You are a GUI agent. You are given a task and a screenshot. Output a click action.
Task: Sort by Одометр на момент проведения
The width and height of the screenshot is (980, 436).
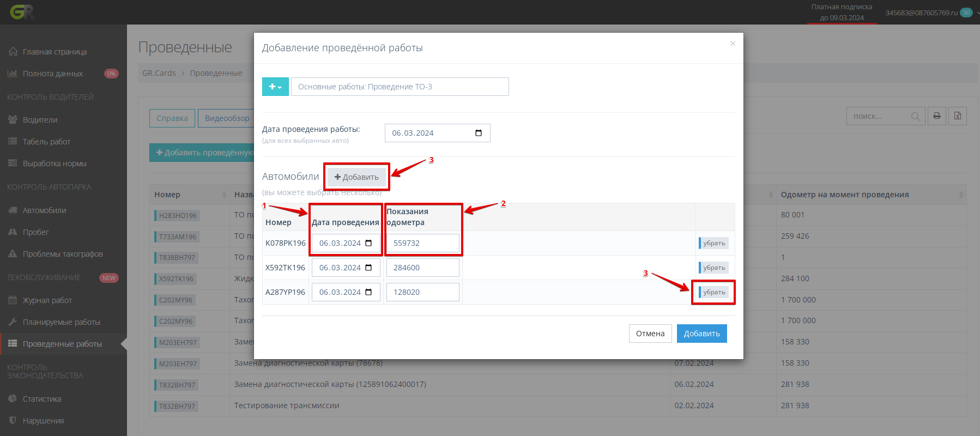[871, 195]
